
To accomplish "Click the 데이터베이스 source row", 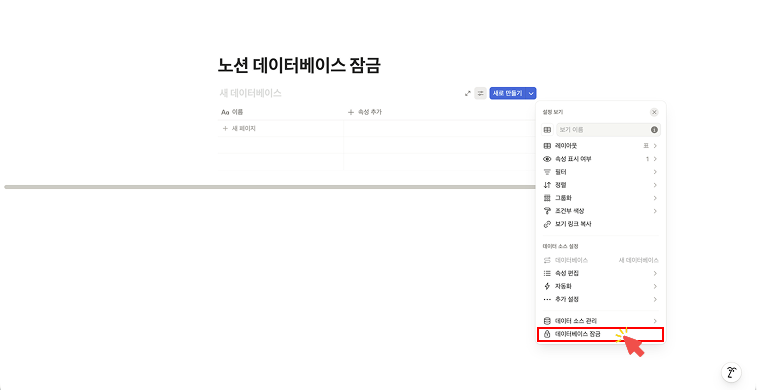I will [x=601, y=260].
